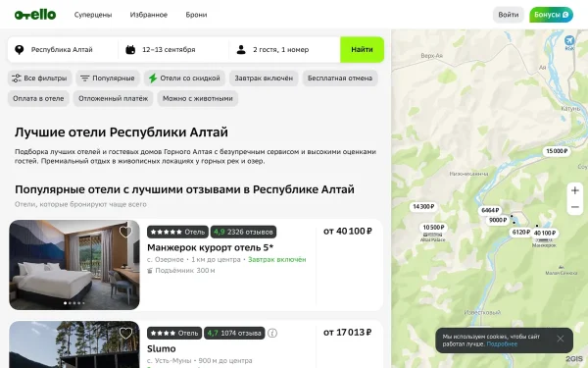The width and height of the screenshot is (588, 368).
Task: Click the lightning icon in discount filter
Action: pyautogui.click(x=153, y=79)
